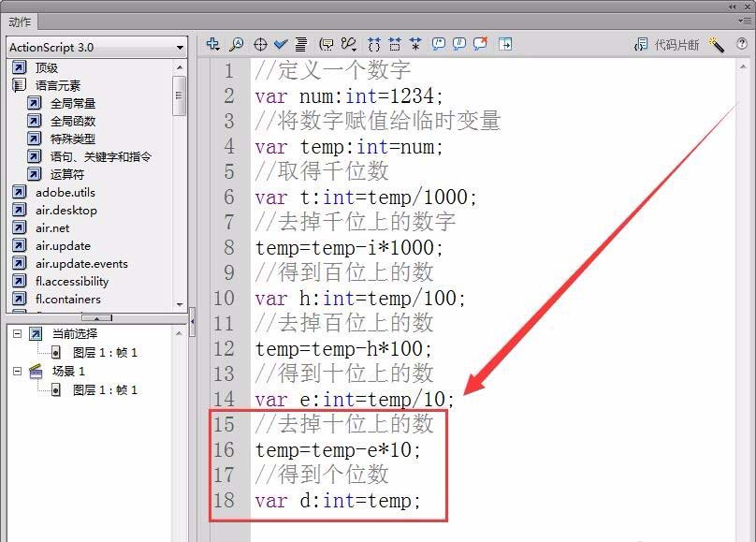The image size is (756, 542).
Task: Open the 全局常量 category
Action: (73, 103)
